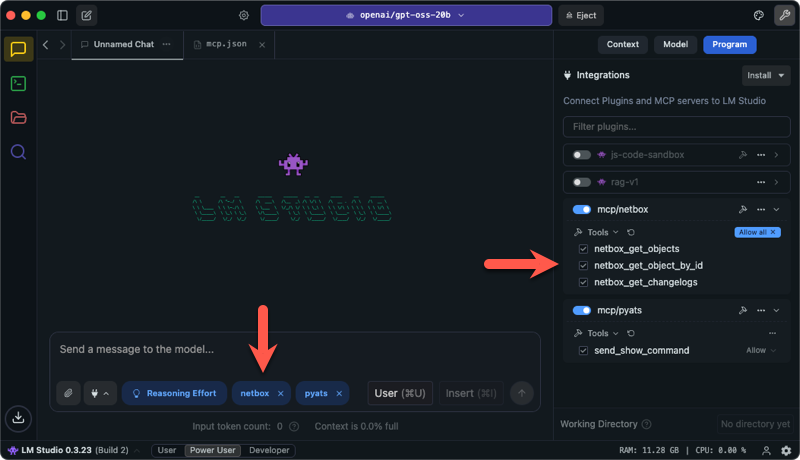Switch to the Model tab
Screen dimensions: 800x460
pyautogui.click(x=676, y=44)
